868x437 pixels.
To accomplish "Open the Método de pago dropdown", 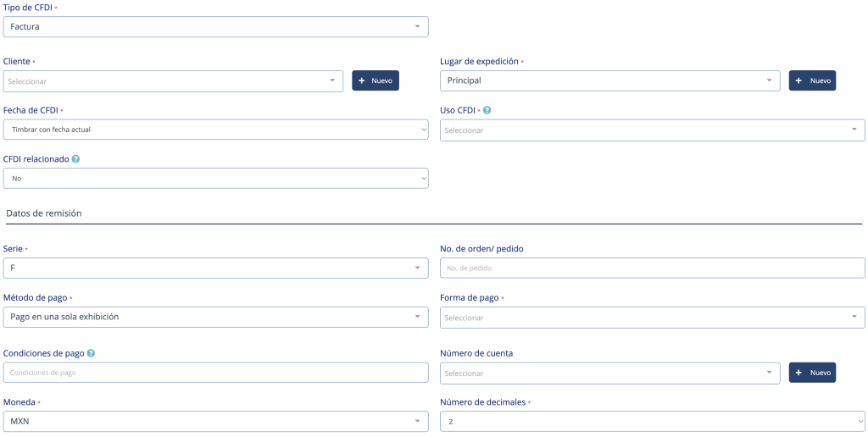I will pyautogui.click(x=215, y=317).
